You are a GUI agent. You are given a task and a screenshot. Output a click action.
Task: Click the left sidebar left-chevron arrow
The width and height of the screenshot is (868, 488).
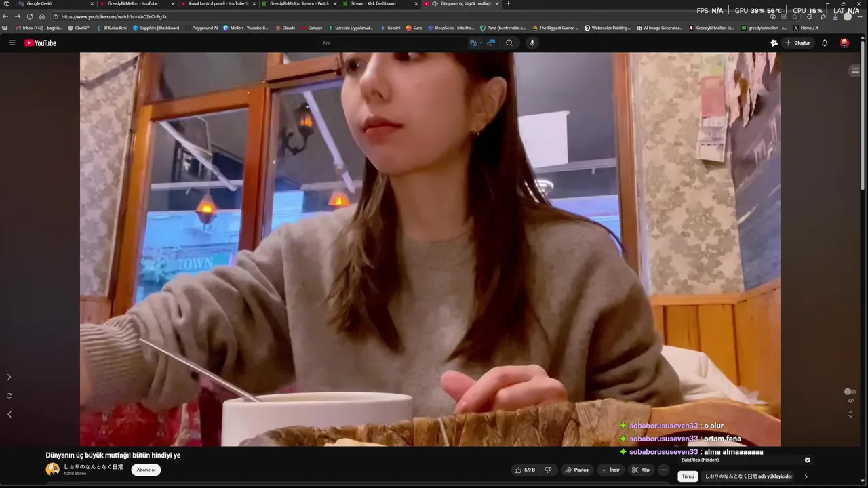tap(9, 414)
